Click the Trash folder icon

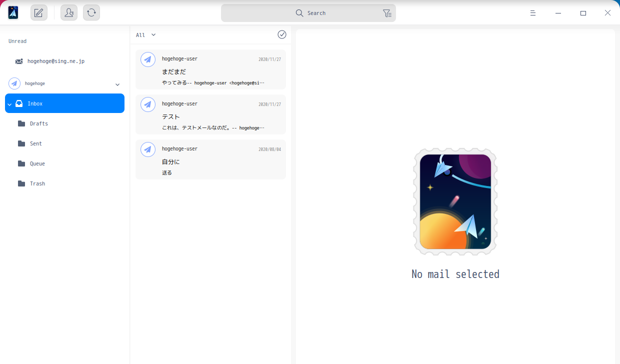21,183
